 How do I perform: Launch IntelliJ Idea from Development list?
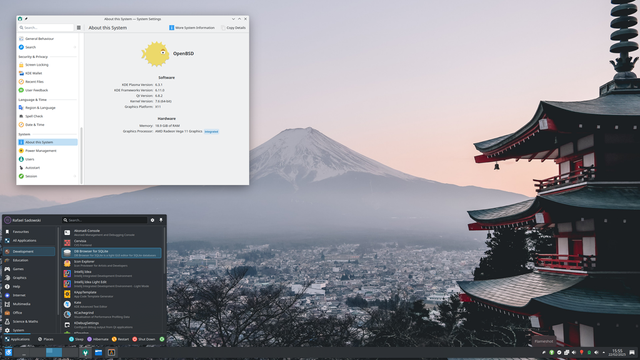tap(112, 273)
